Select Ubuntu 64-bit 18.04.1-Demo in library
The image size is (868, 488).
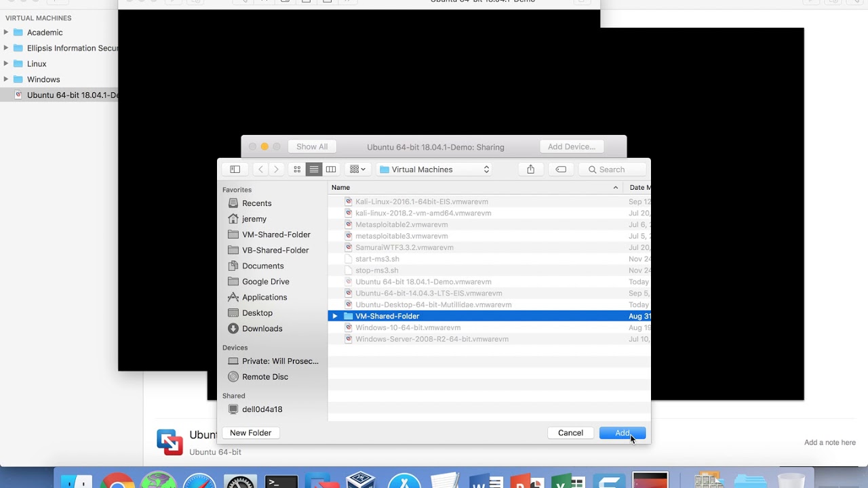(x=59, y=95)
